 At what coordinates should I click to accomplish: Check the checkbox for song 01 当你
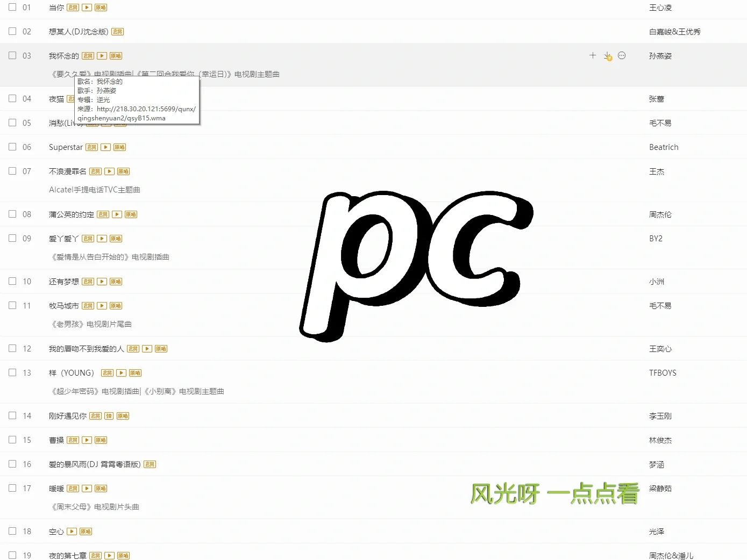point(12,7)
